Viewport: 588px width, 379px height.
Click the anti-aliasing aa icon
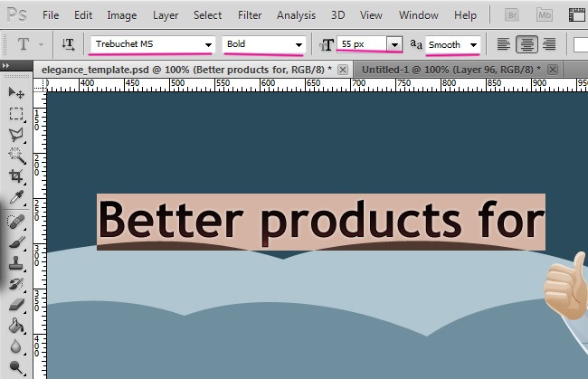416,44
